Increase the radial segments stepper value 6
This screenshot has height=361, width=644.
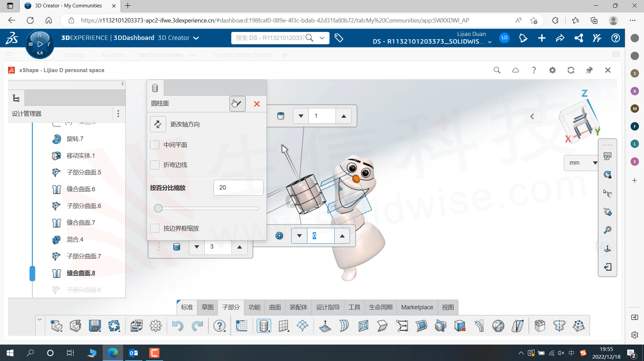342,236
